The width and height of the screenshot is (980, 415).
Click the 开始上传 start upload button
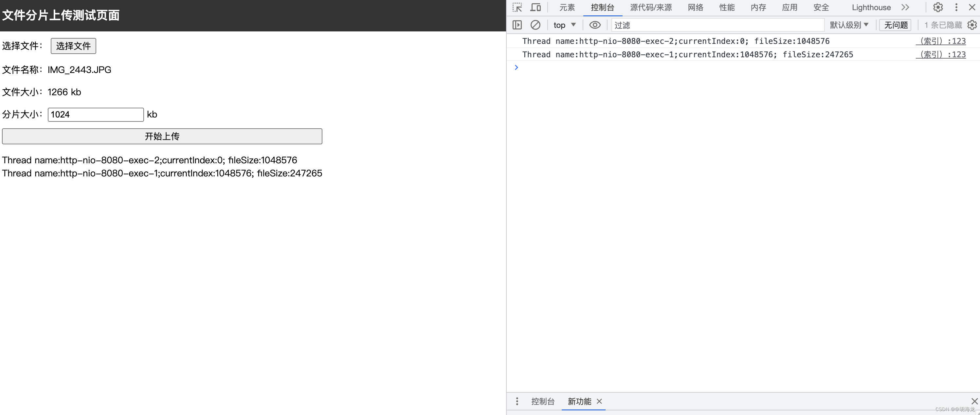[162, 135]
